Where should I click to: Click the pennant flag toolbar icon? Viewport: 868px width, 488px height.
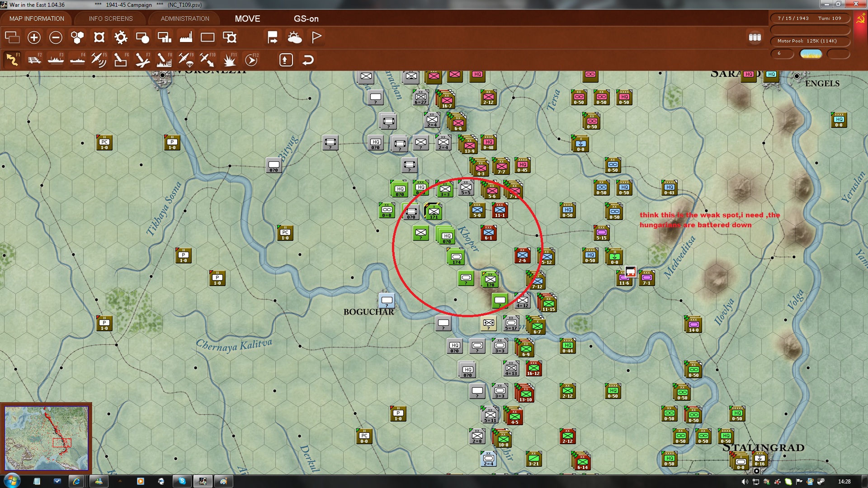(x=316, y=37)
